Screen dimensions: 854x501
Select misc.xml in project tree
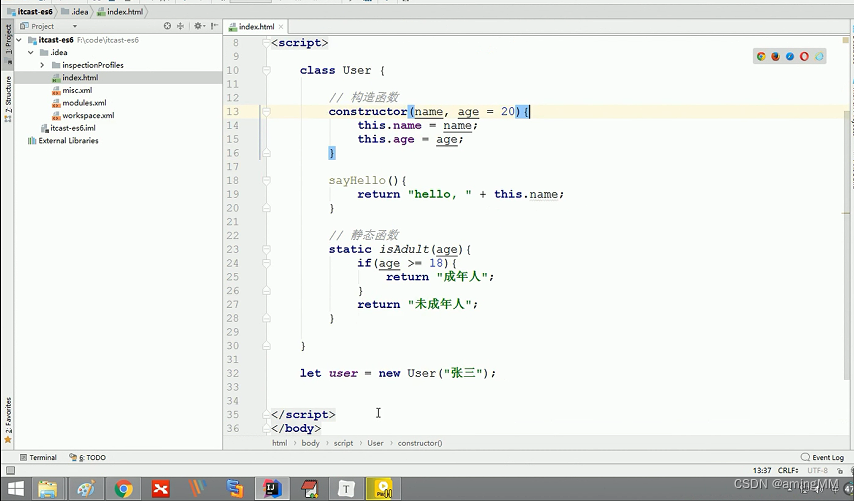click(77, 90)
